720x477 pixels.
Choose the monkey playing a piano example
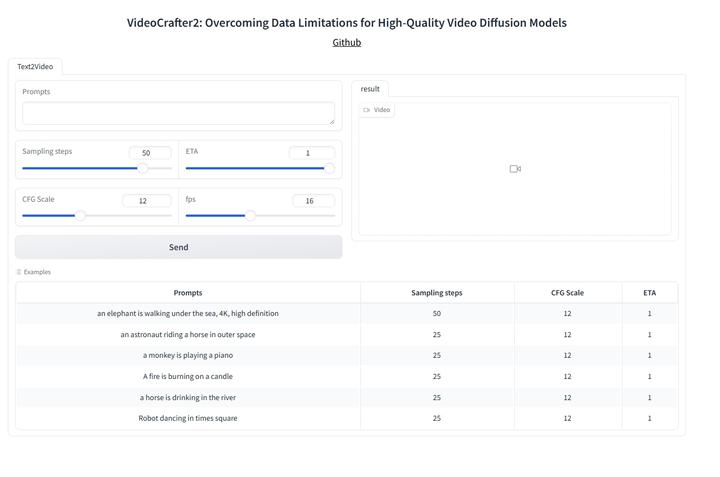[188, 355]
